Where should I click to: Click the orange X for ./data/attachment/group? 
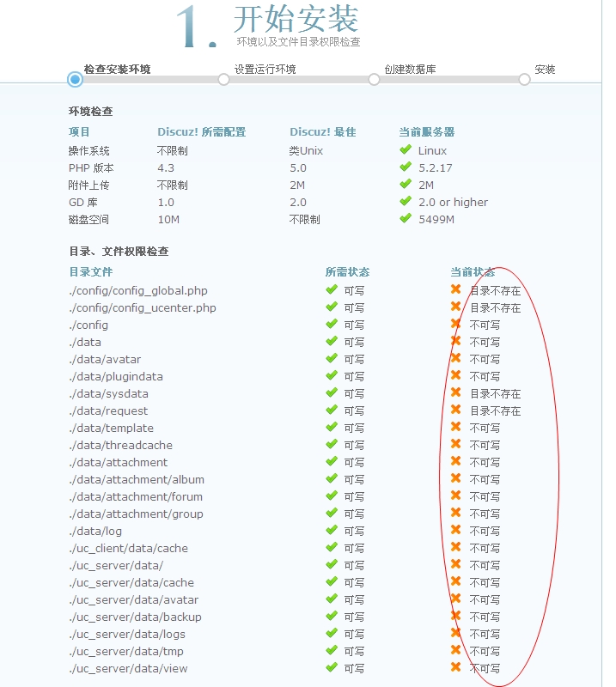[456, 513]
